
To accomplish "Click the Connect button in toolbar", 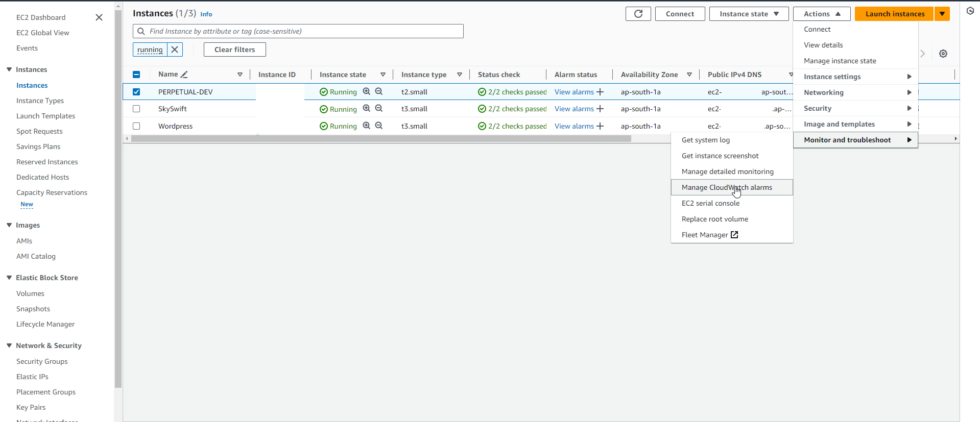I will pos(680,14).
